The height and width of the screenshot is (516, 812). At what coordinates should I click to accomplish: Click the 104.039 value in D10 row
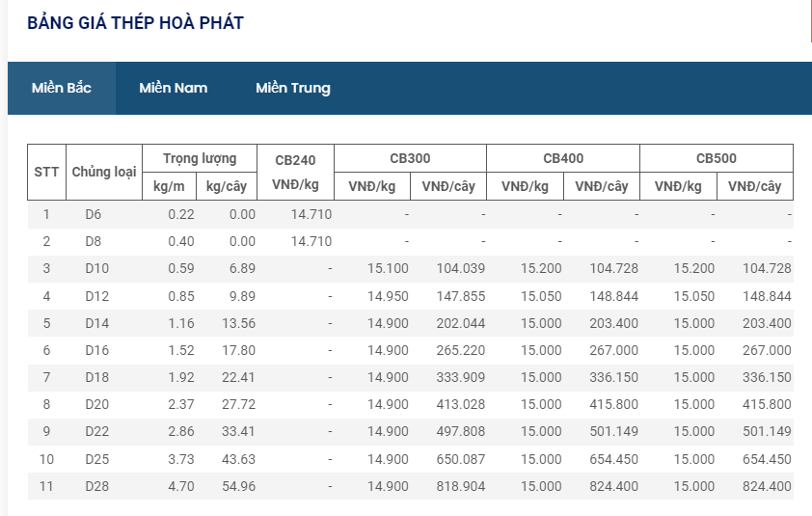click(461, 268)
